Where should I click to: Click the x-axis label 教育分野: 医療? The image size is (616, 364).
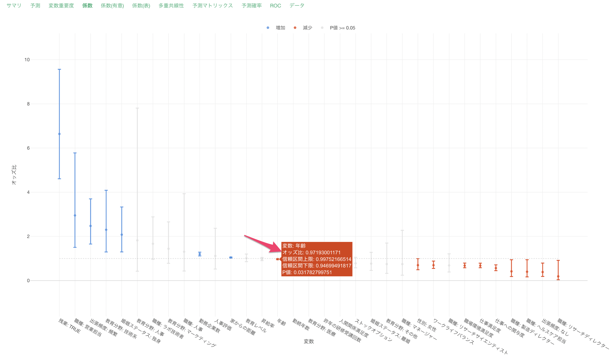pos(322,328)
